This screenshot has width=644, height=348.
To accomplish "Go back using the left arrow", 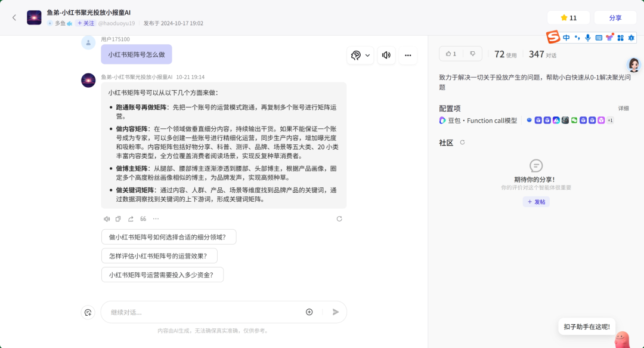I will pos(14,18).
